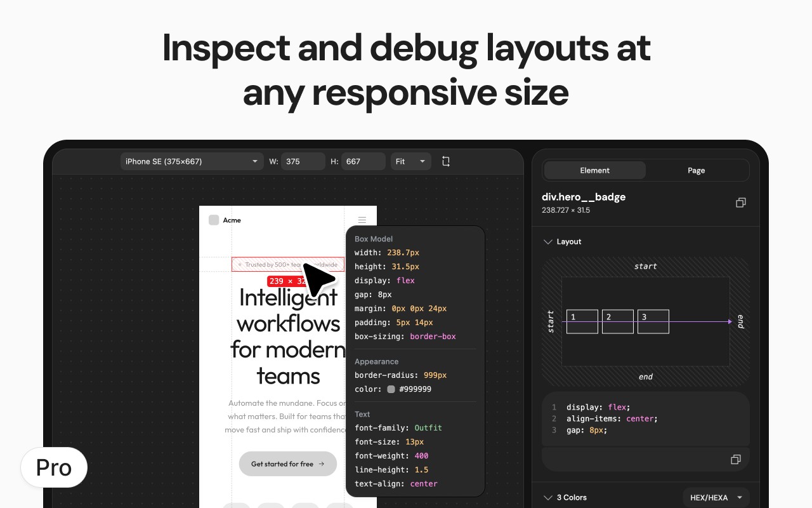Click flex item box 1 in layout diagram

[582, 321]
